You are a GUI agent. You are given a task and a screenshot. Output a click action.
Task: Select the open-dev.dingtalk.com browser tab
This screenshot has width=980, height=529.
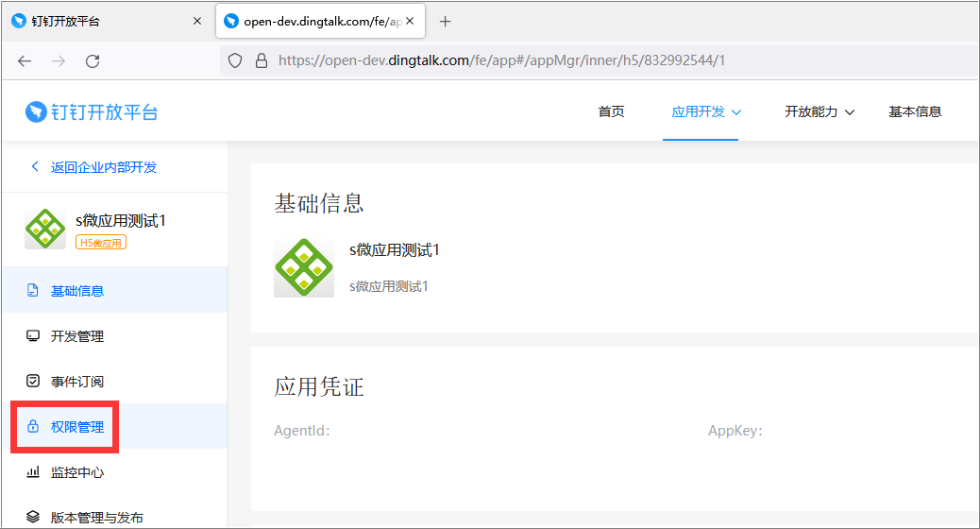click(321, 22)
